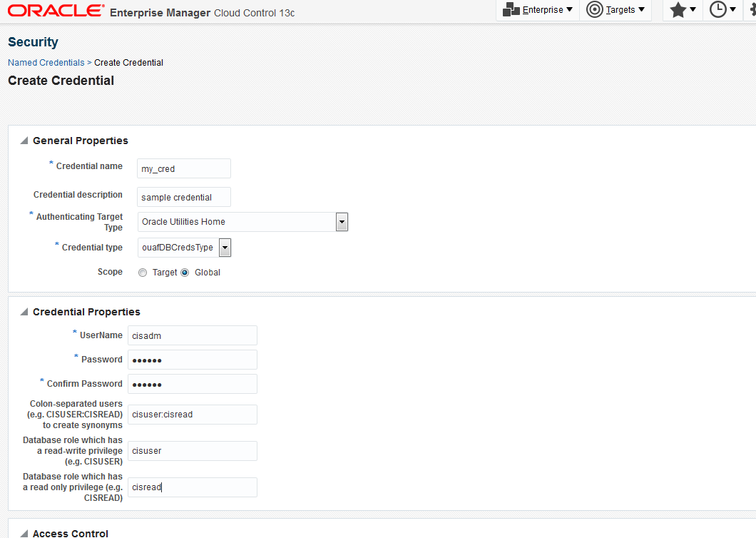The width and height of the screenshot is (756, 538).
Task: Click the read only role field
Action: [x=193, y=487]
